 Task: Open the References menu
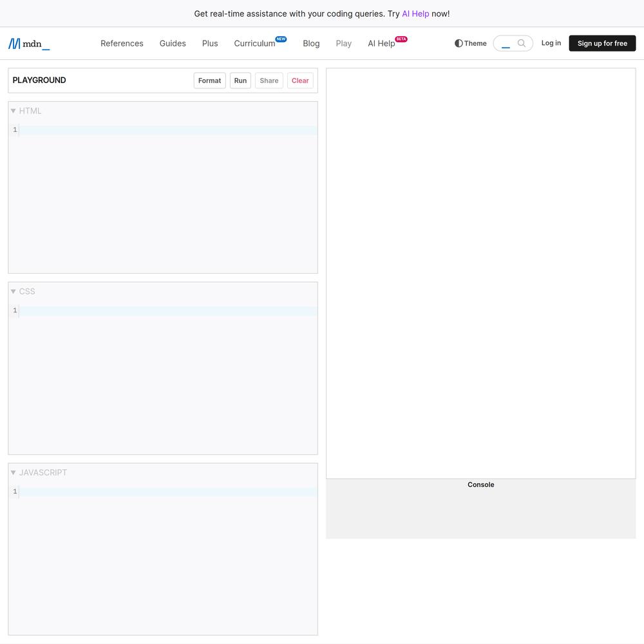coord(122,44)
